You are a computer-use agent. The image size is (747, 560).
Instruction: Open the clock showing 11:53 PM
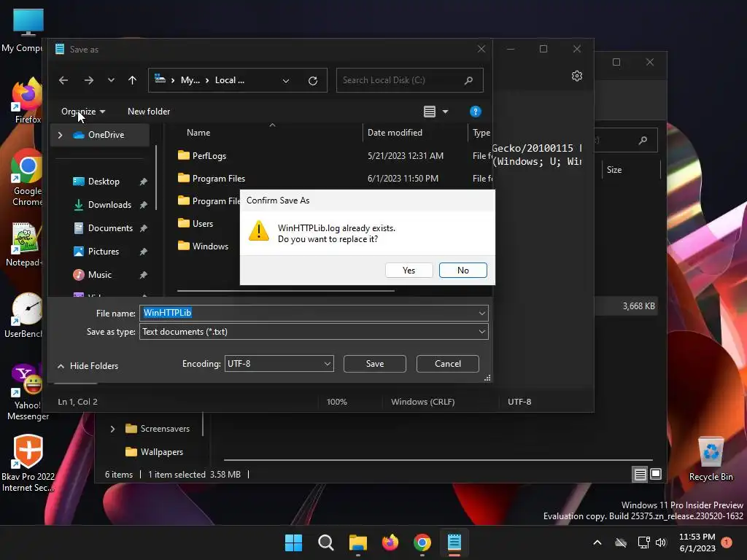tap(697, 542)
